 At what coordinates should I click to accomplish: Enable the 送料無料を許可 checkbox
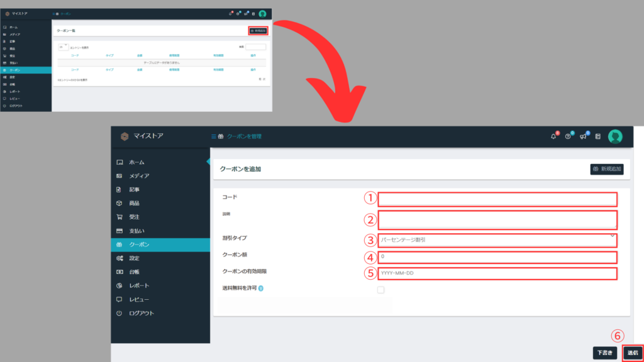click(x=380, y=290)
